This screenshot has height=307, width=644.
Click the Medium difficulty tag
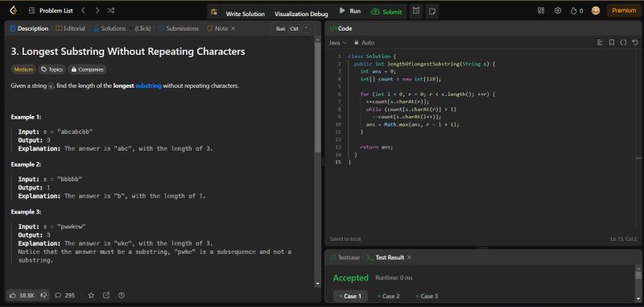point(23,69)
